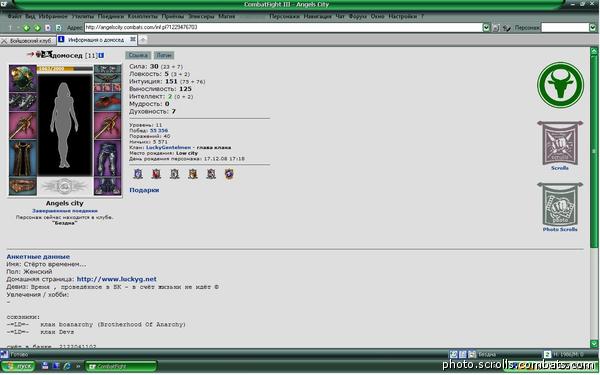Close the Информация о домосед tab
Viewport: 600px width, 375px height.
[133, 39]
